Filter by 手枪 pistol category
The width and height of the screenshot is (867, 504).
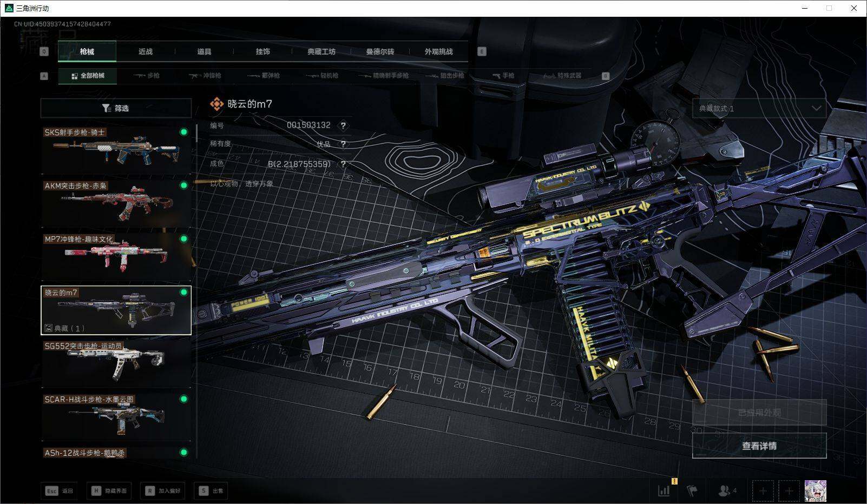pos(503,76)
